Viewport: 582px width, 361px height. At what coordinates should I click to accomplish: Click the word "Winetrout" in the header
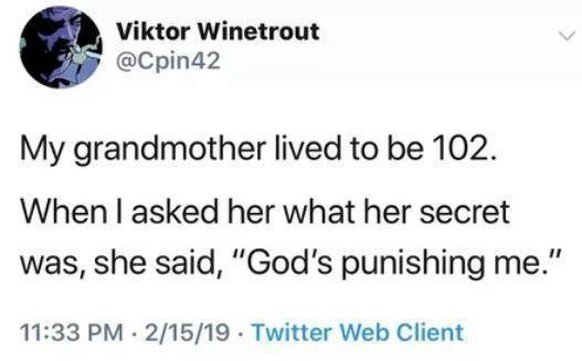click(x=259, y=31)
